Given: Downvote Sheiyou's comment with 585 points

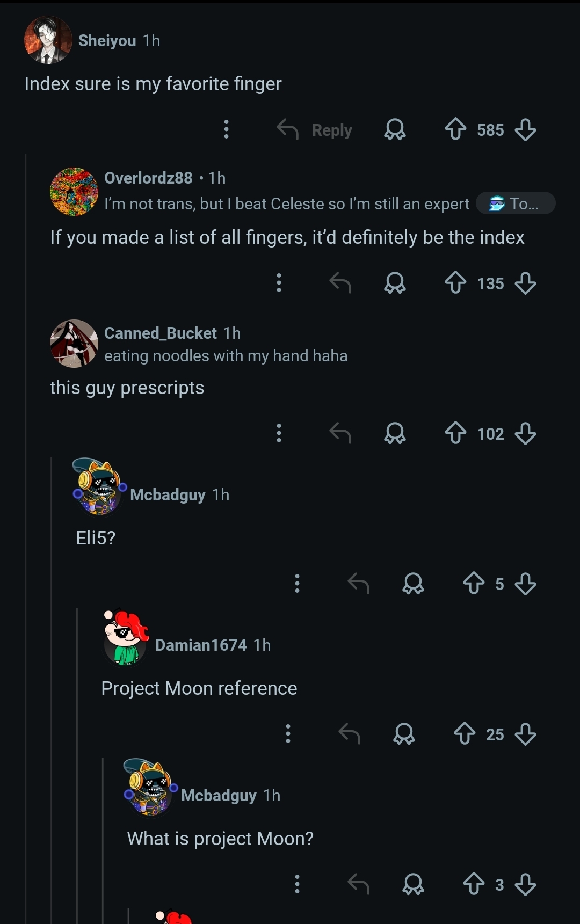Looking at the screenshot, I should click(x=525, y=129).
